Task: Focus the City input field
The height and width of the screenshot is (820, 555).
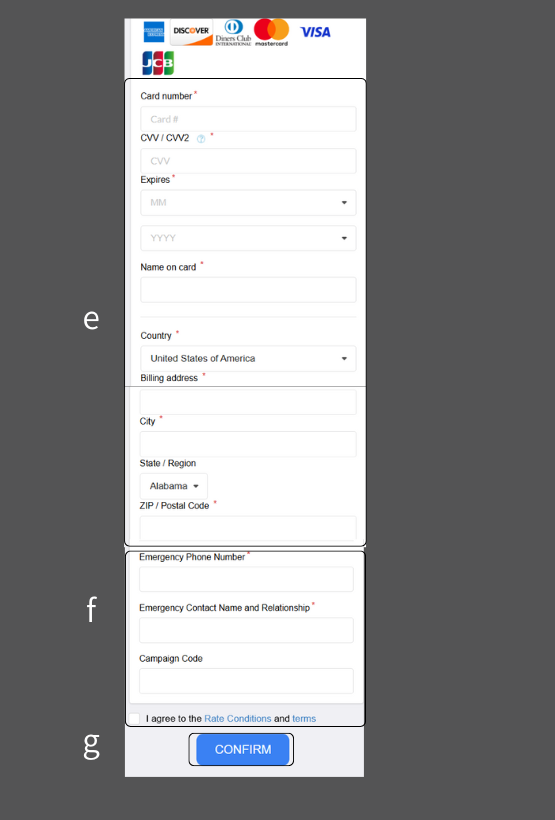Action: point(248,444)
